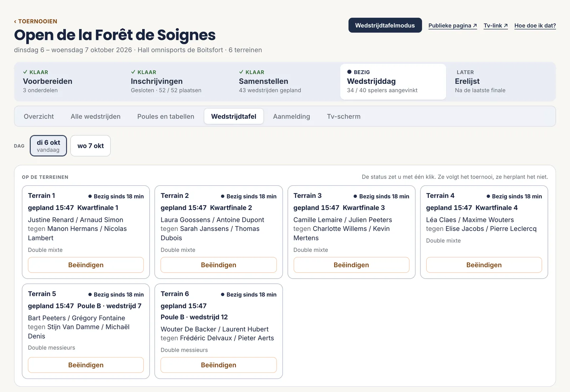Click Beëindigen for Terrain 4

[x=484, y=265]
